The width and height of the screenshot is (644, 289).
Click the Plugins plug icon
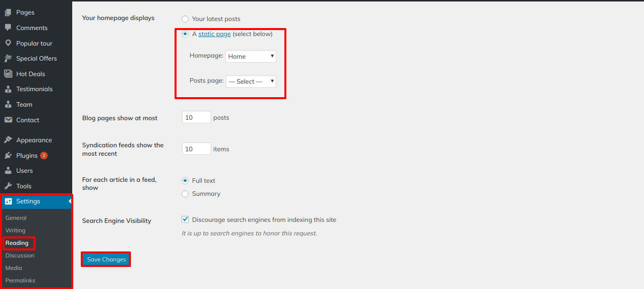pyautogui.click(x=8, y=155)
